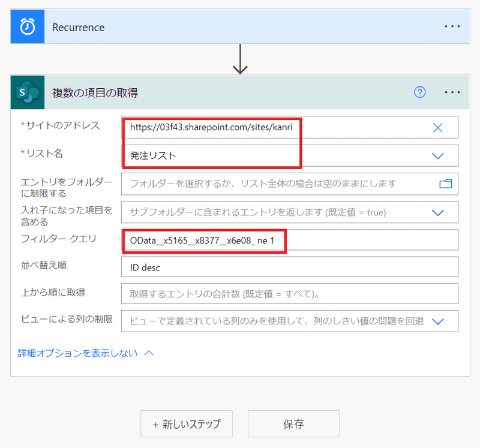Focus the 並べ替え順 field with ID desc
The width and height of the screenshot is (480, 448).
(x=289, y=267)
